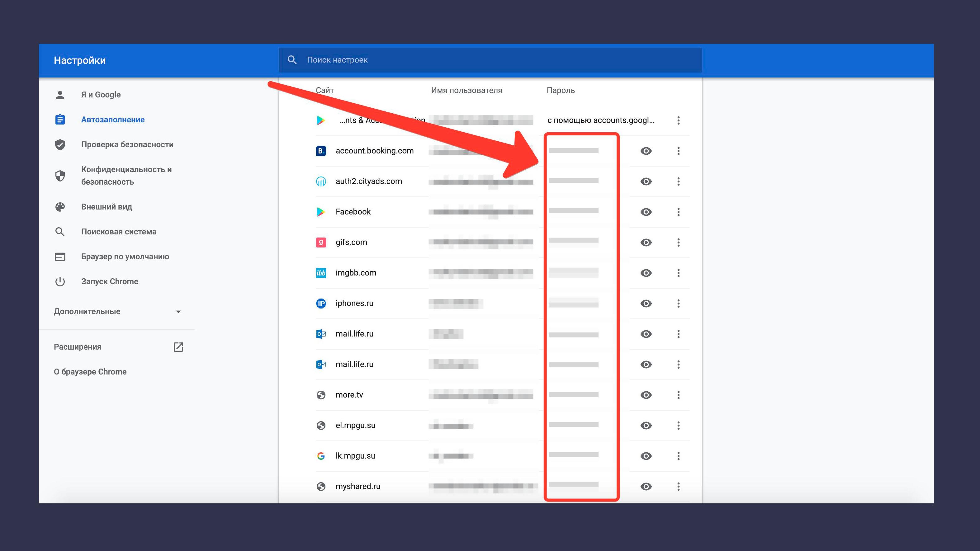The height and width of the screenshot is (551, 980).
Task: Reveal the more.tv password
Action: (x=646, y=395)
